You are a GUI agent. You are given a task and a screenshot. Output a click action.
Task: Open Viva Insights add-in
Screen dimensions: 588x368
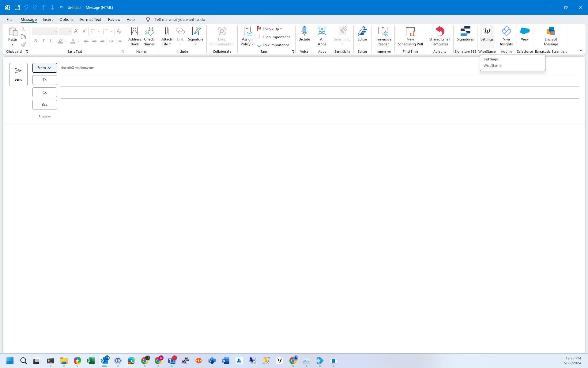(x=506, y=36)
